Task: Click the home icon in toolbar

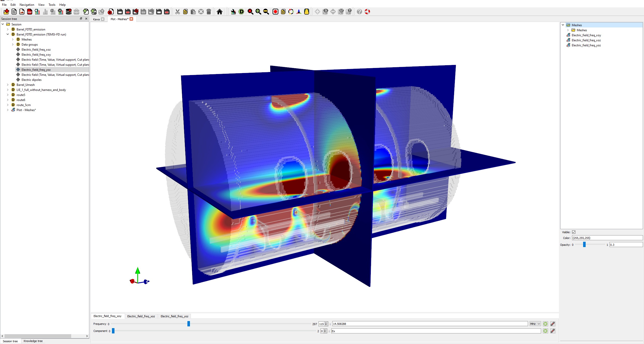Action: 220,12
